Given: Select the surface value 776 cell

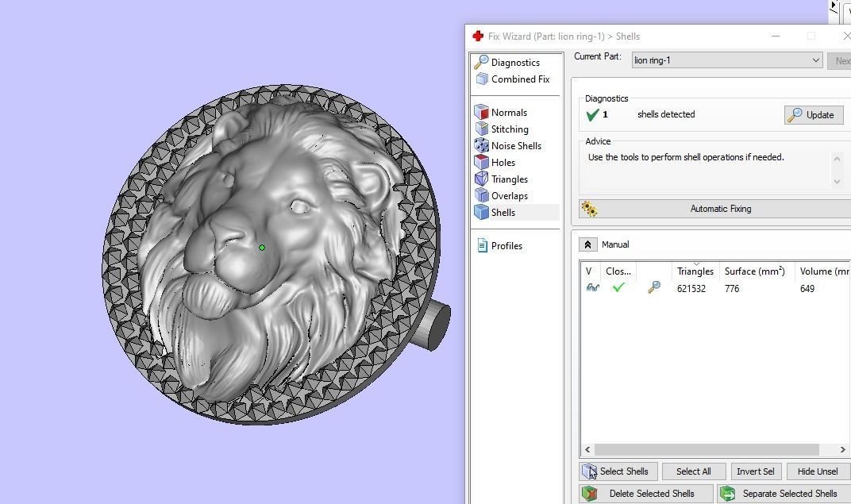Looking at the screenshot, I should pos(732,289).
